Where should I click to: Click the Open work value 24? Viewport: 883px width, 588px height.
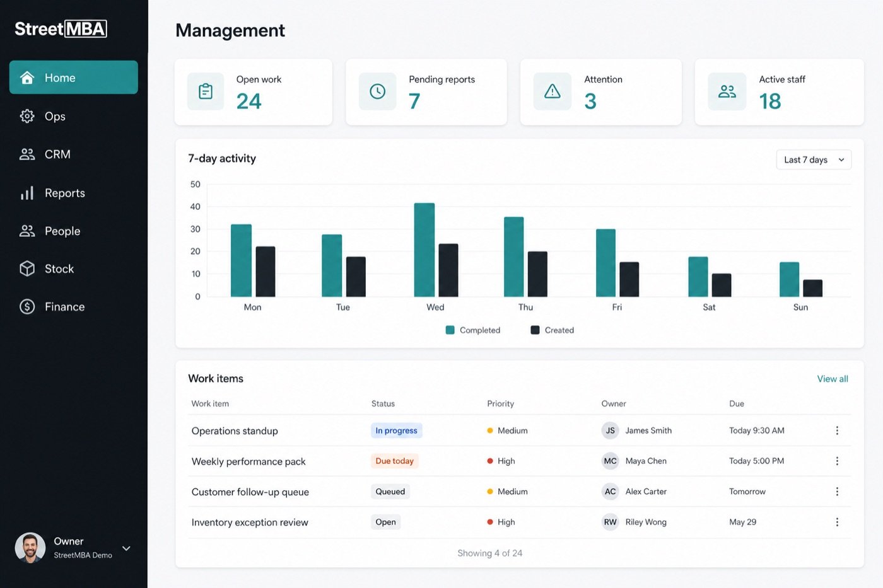point(249,101)
